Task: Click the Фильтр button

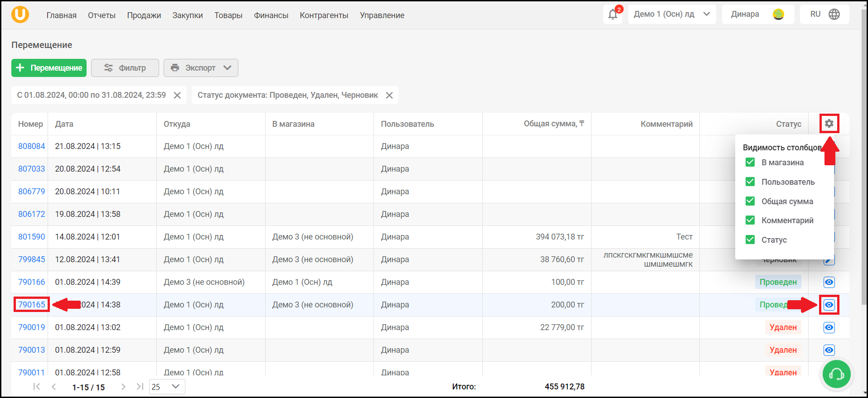Action: 125,68
